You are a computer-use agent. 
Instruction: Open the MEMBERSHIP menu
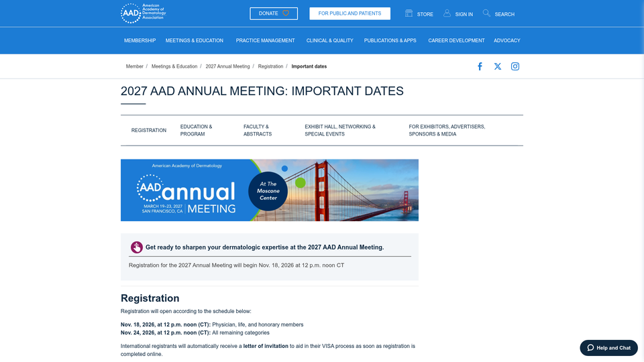tap(140, 41)
